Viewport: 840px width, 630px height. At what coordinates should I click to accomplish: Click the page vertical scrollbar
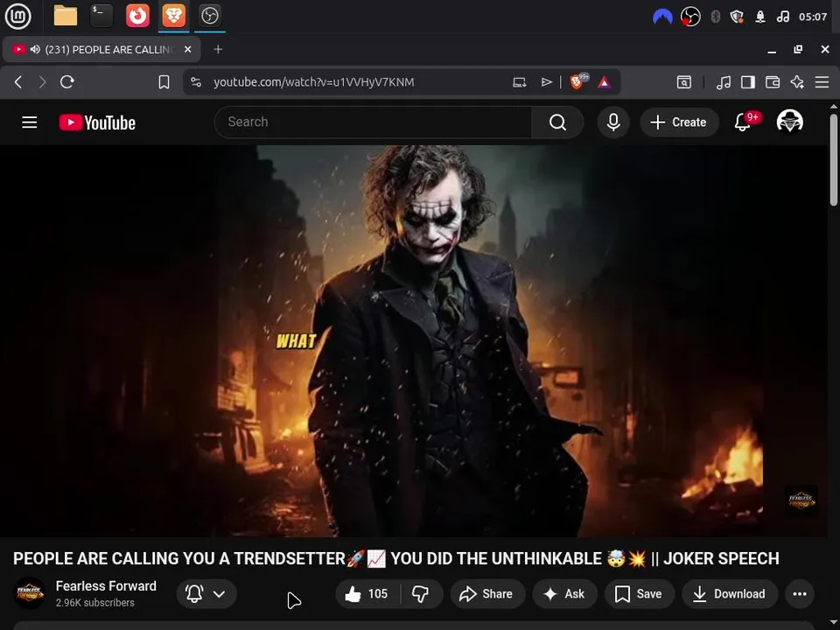(834, 159)
